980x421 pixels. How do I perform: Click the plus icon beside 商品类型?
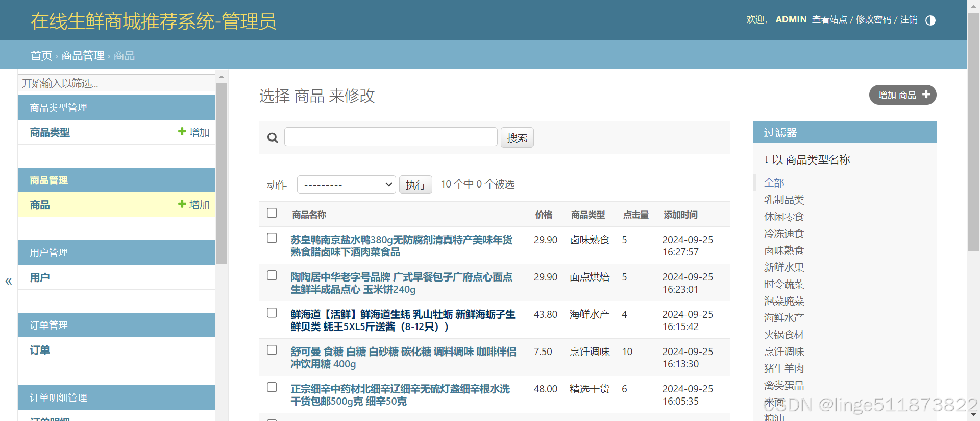pos(182,132)
